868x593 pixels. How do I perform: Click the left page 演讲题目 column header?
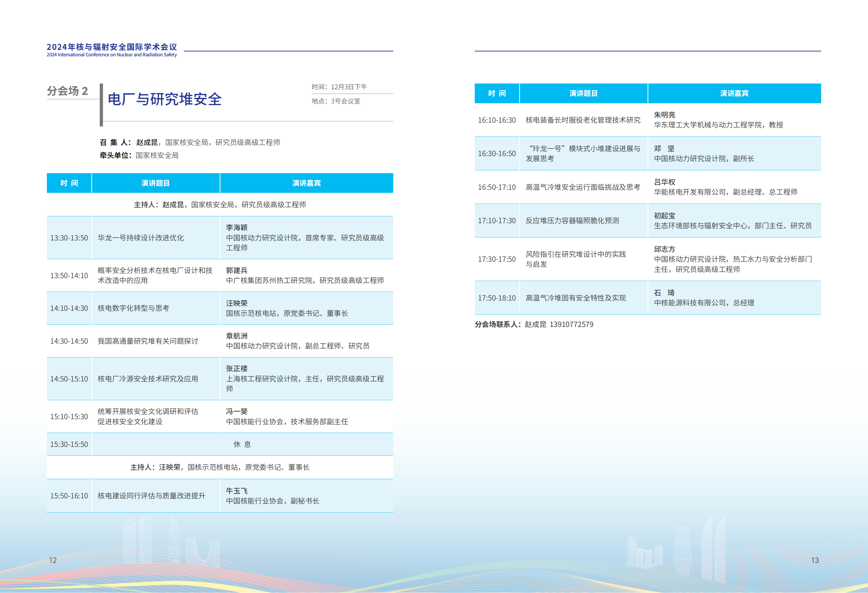coord(156,183)
